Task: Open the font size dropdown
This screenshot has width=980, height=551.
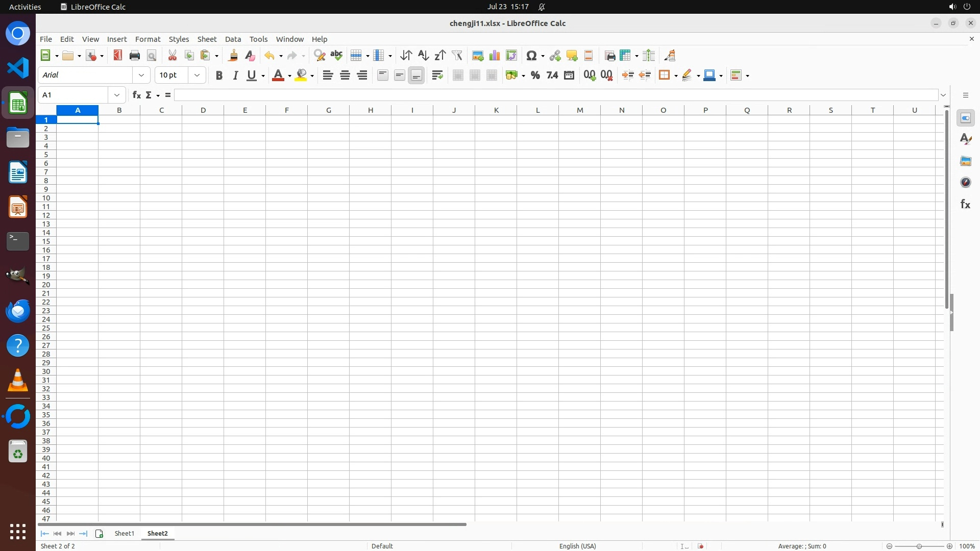Action: [197, 76]
